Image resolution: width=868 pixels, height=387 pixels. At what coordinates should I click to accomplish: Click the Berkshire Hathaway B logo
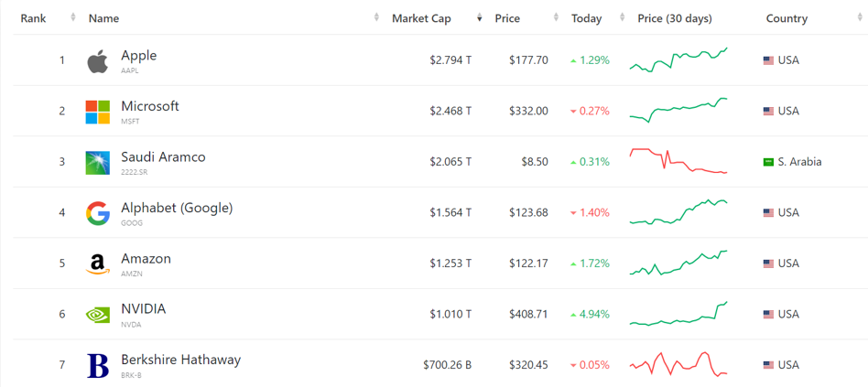97,365
